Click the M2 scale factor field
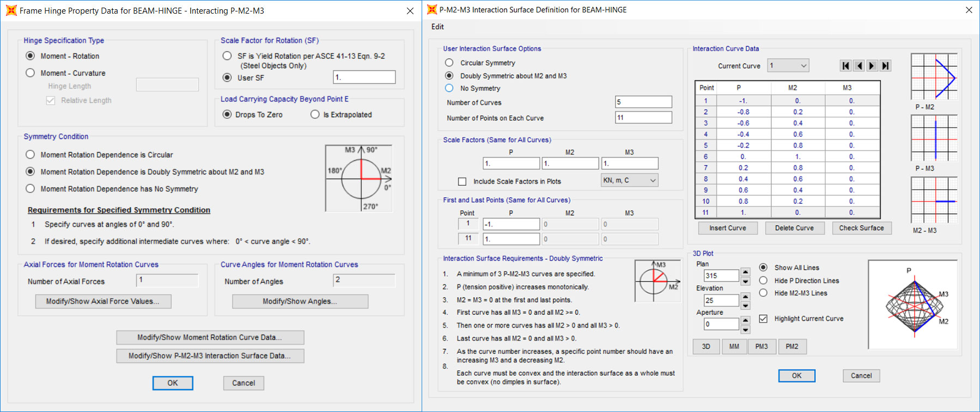Image resolution: width=980 pixels, height=412 pixels. [570, 163]
